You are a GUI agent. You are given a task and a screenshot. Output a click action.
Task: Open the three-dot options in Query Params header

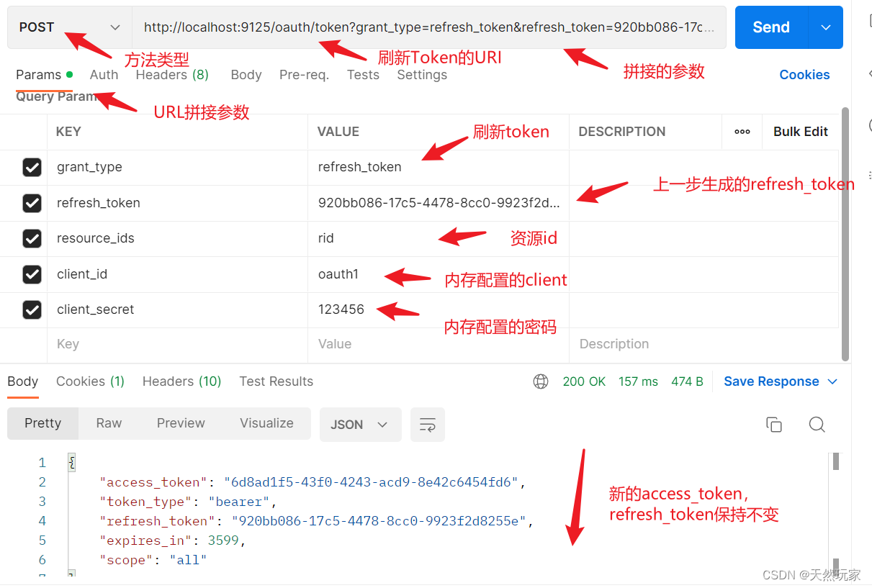coord(742,132)
